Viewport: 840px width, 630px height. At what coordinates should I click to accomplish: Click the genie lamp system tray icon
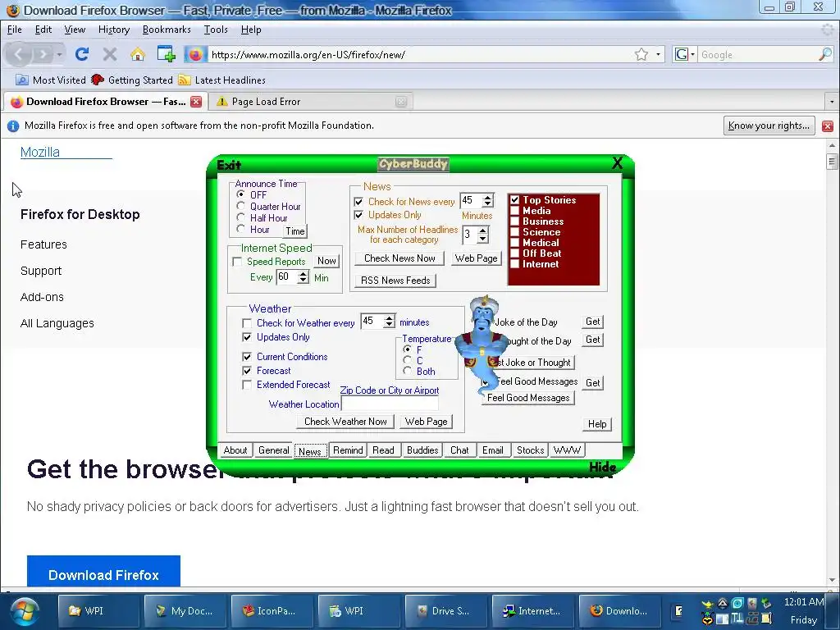pos(708,605)
